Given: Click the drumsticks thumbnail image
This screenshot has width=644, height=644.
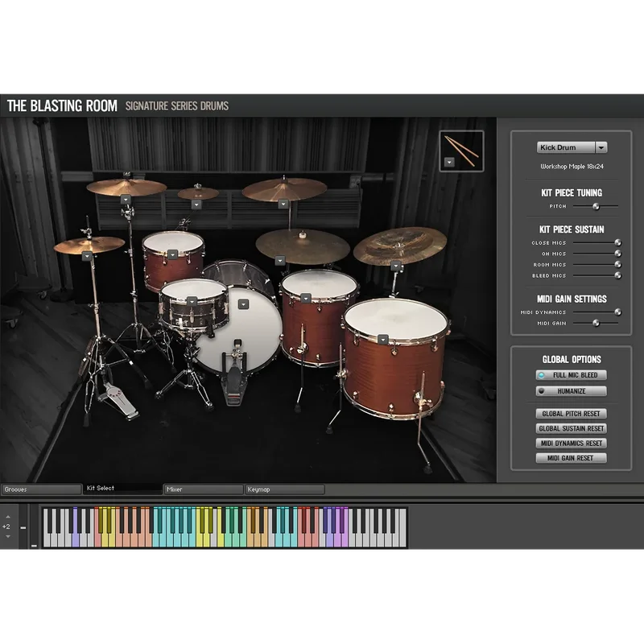Looking at the screenshot, I should (461, 151).
